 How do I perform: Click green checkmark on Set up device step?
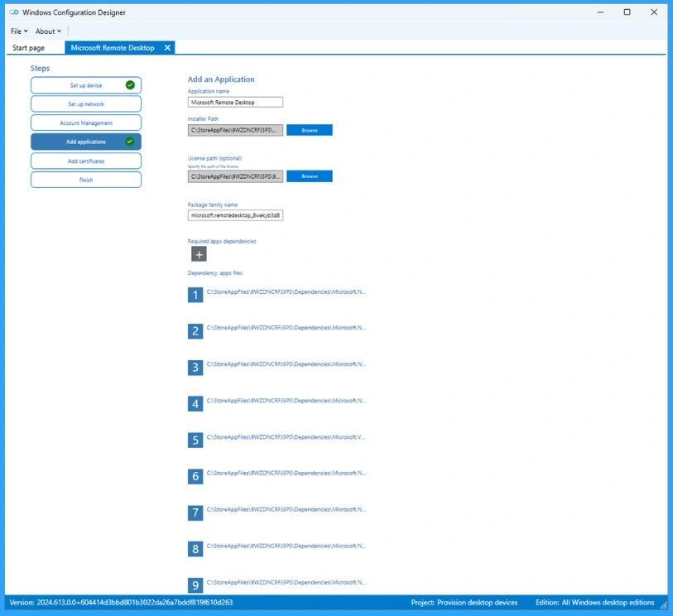pyautogui.click(x=130, y=85)
